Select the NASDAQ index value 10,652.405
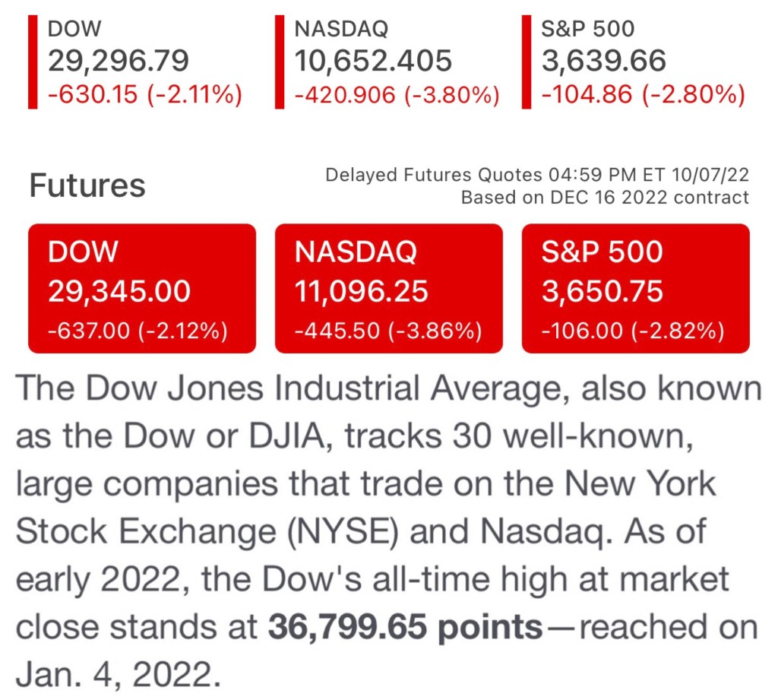 373,61
